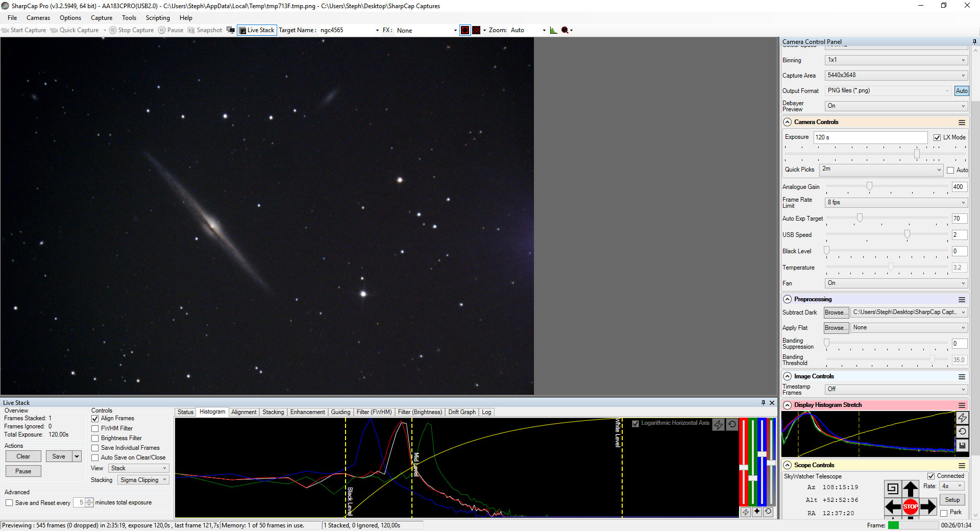Open the Stacking algorithm dropdown
This screenshot has width=980, height=531.
pos(143,480)
